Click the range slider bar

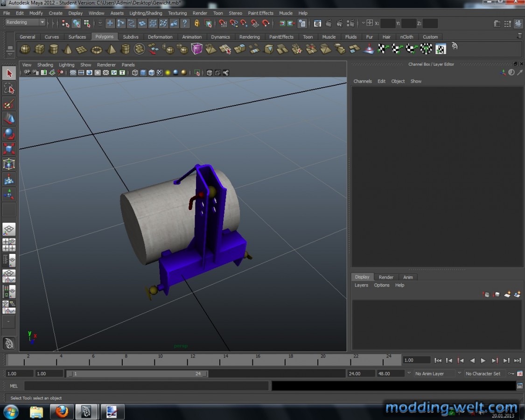(137, 373)
